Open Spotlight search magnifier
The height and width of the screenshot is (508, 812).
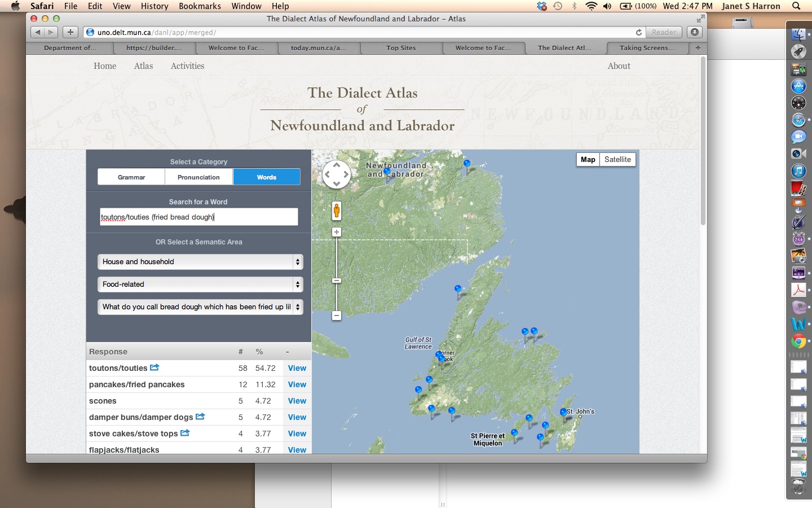796,6
